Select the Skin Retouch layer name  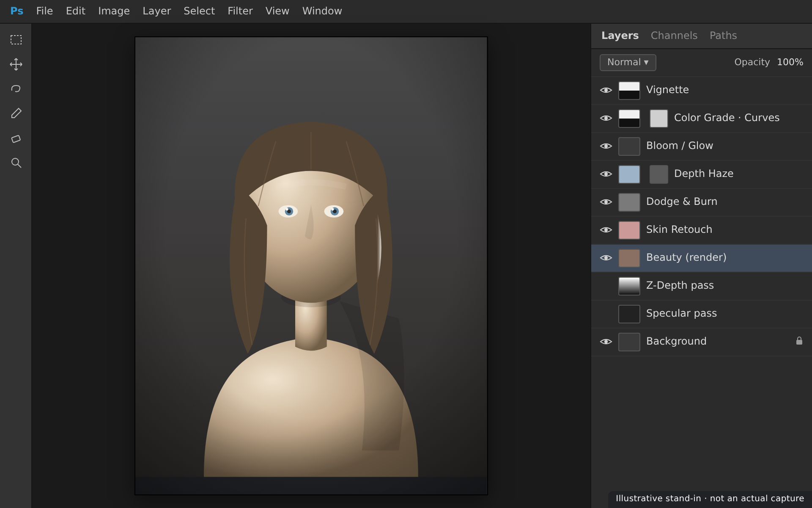679,229
